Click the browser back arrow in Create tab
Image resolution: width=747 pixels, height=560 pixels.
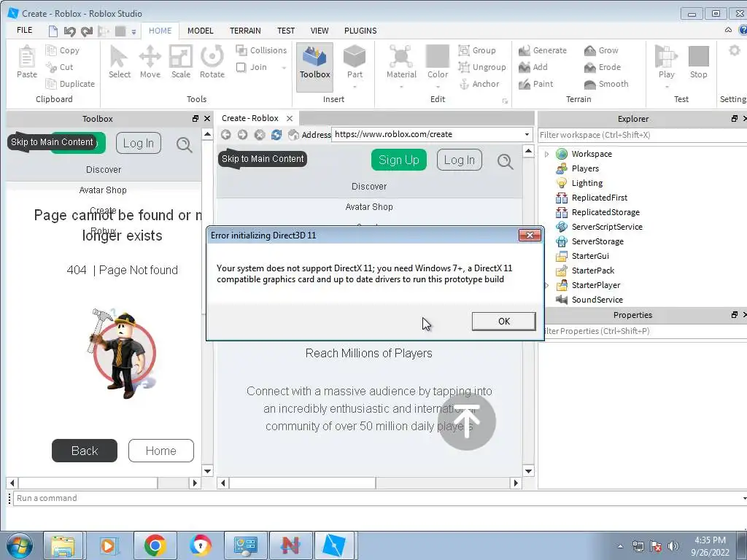(x=226, y=135)
